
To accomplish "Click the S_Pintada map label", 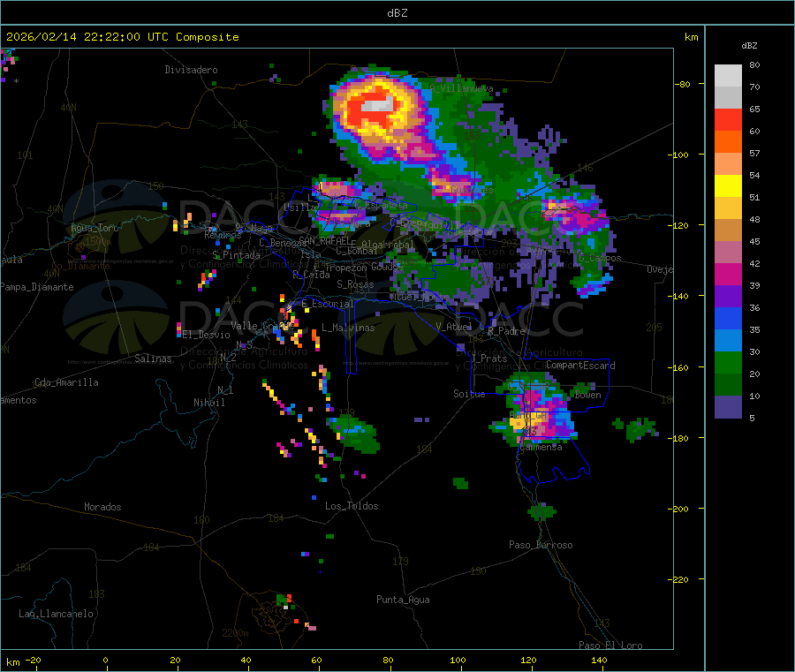I will (x=236, y=255).
